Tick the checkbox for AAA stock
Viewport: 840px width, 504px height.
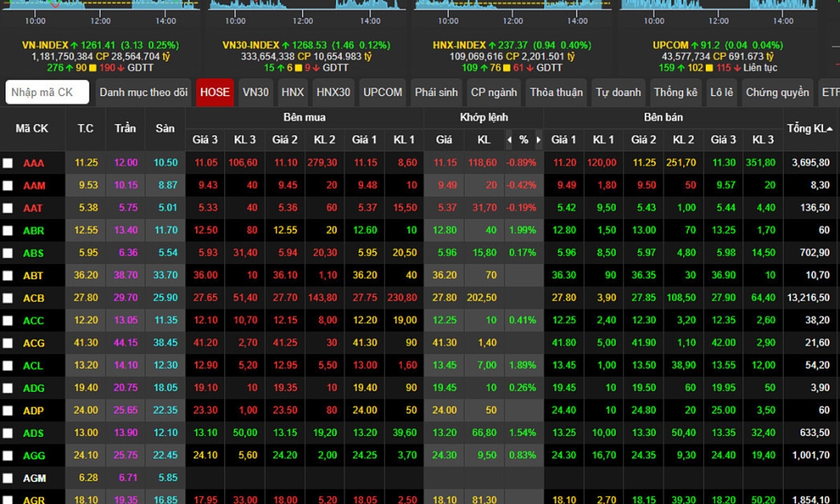[x=8, y=163]
